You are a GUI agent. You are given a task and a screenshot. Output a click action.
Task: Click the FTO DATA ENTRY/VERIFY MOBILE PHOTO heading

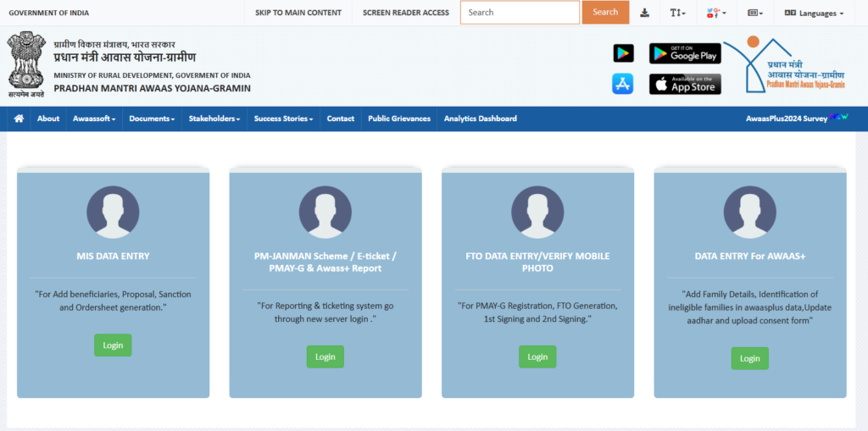[537, 262]
